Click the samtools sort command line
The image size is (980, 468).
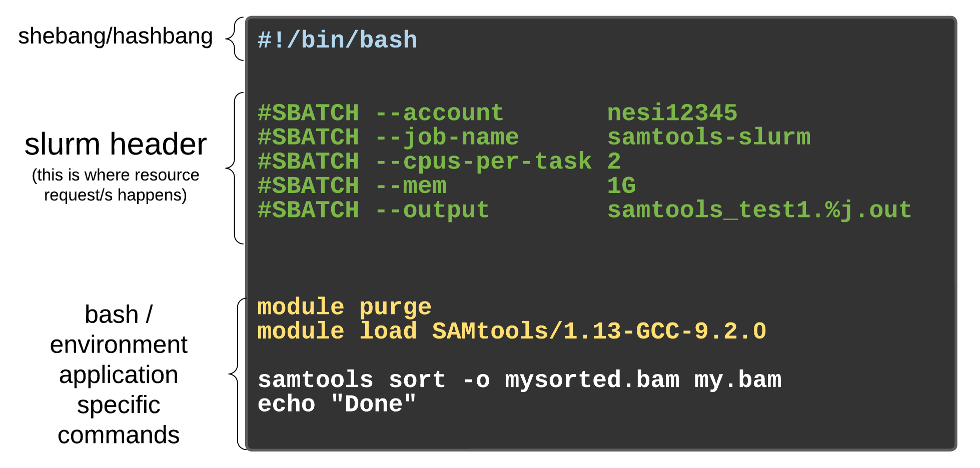tap(519, 379)
